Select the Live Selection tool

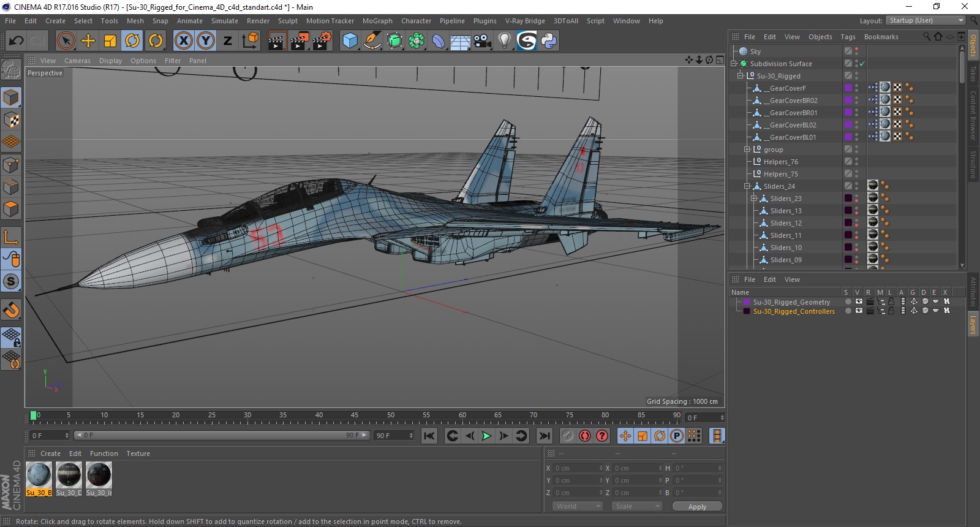tap(66, 41)
